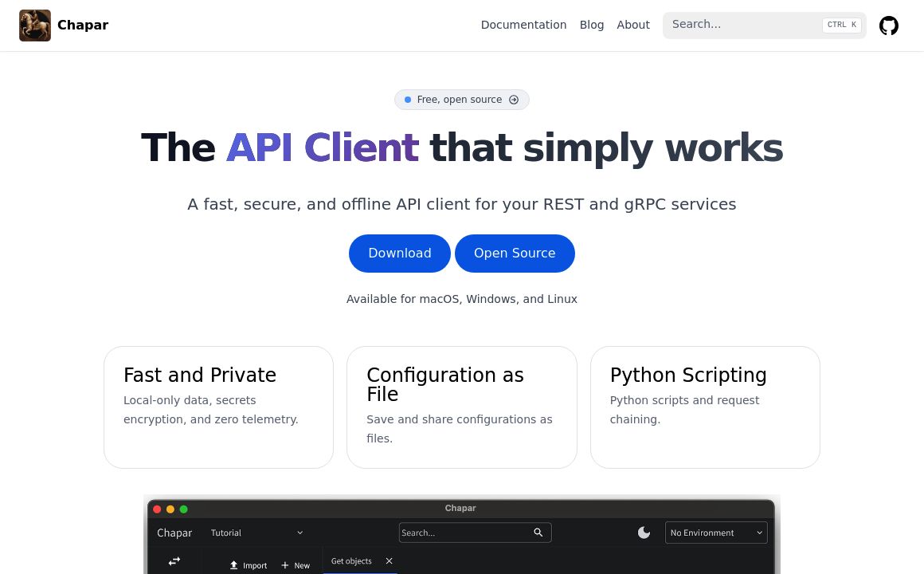This screenshot has height=574, width=924.
Task: Click the Open Source button
Action: [515, 254]
